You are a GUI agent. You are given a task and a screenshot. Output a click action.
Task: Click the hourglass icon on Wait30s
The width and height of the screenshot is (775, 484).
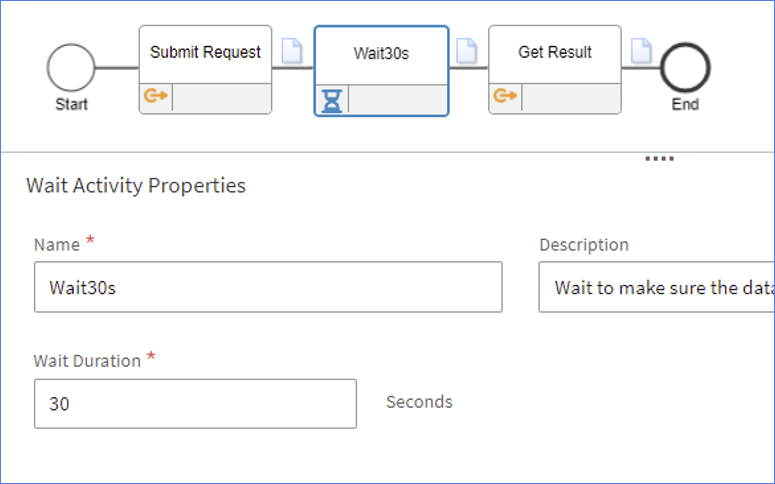coord(332,99)
